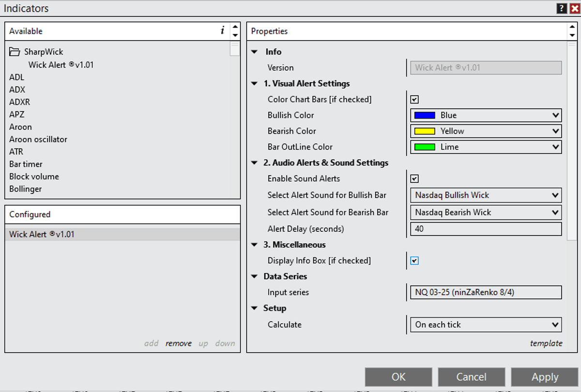Uncheck Color Chart Bars checkbox
Image resolution: width=581 pixels, height=392 pixels.
(x=414, y=100)
